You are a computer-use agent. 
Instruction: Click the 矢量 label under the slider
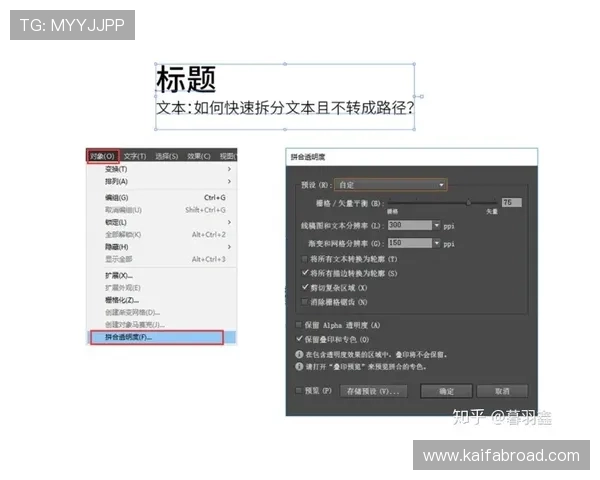click(x=492, y=211)
